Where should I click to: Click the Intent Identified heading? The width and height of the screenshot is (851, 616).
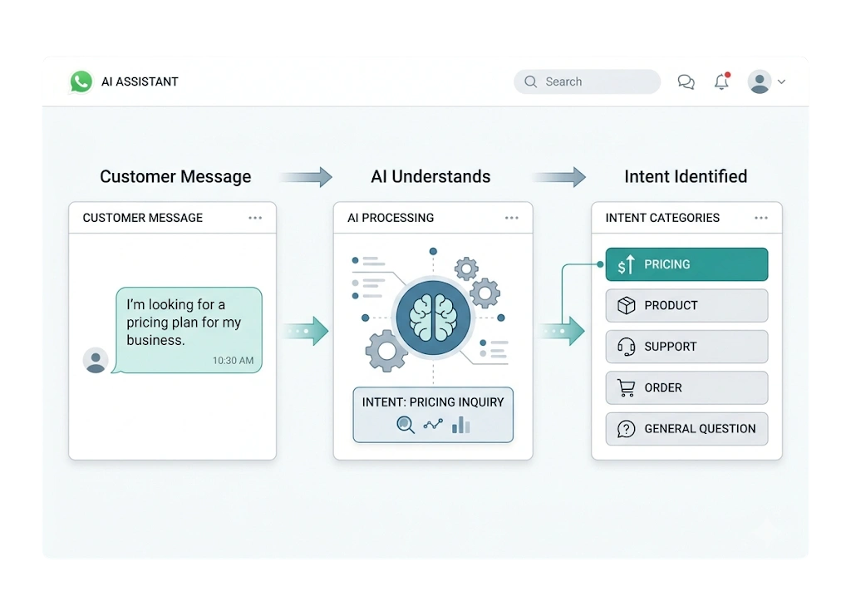point(686,176)
